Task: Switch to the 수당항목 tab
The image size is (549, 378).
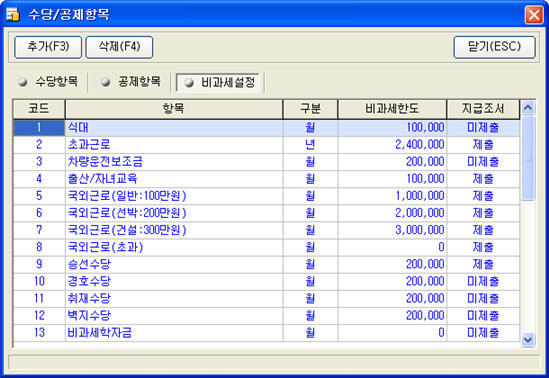Action: pyautogui.click(x=48, y=82)
